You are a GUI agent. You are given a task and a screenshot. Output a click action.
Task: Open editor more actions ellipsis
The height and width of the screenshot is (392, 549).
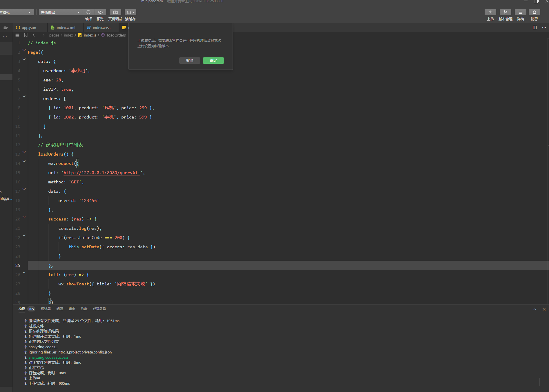pos(544,28)
